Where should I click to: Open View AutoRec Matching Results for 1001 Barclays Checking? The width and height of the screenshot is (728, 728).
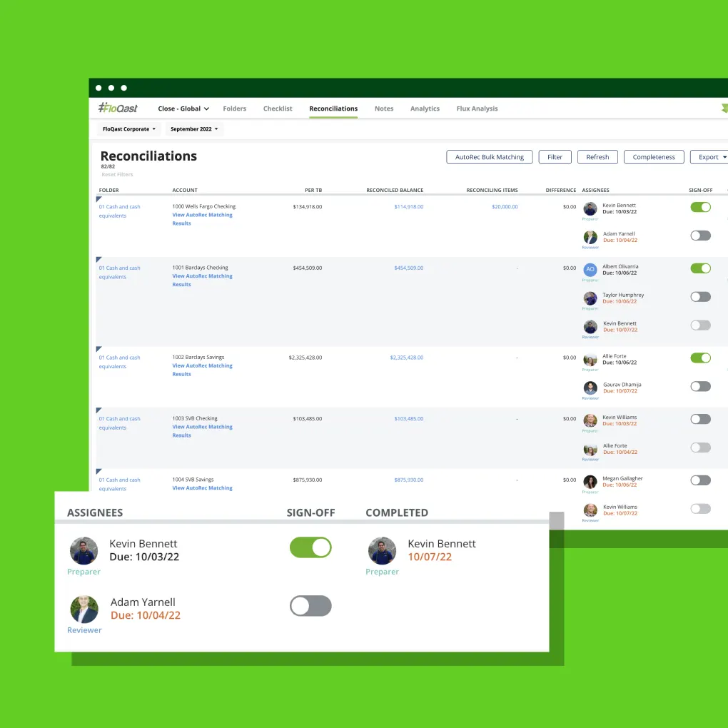click(x=202, y=280)
